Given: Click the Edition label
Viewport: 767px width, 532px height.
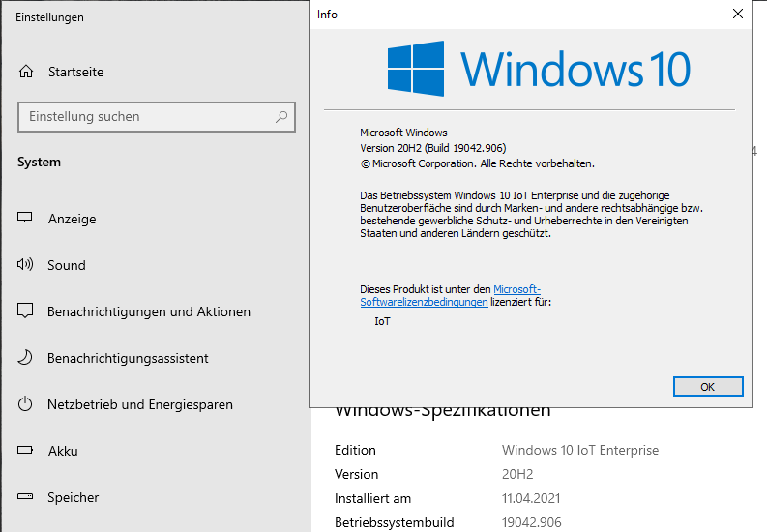Looking at the screenshot, I should click(355, 450).
